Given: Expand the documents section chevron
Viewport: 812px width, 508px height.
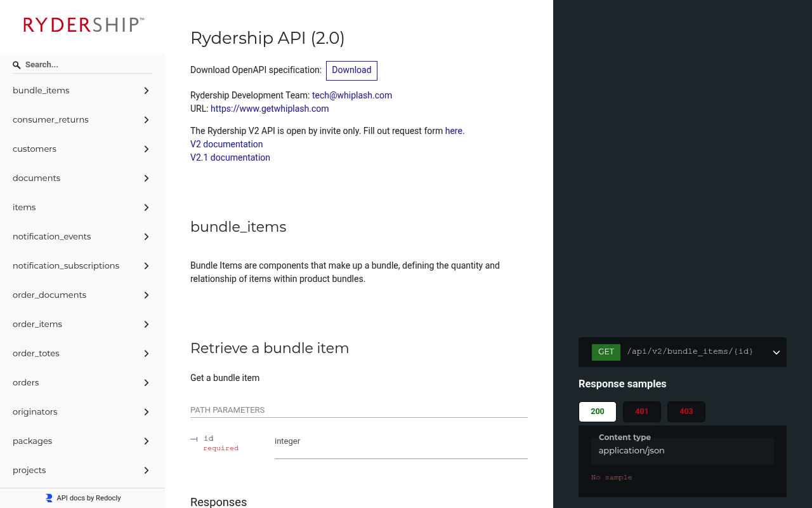Looking at the screenshot, I should pyautogui.click(x=147, y=178).
